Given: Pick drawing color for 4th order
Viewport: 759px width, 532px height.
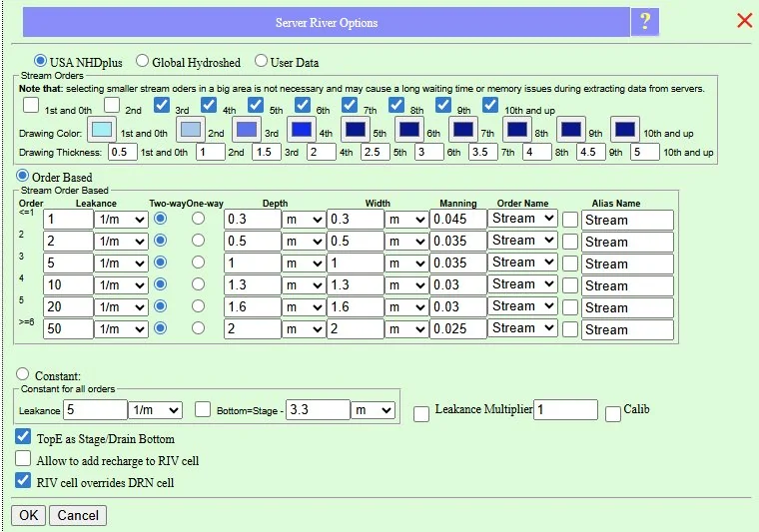Looking at the screenshot, I should (x=302, y=130).
